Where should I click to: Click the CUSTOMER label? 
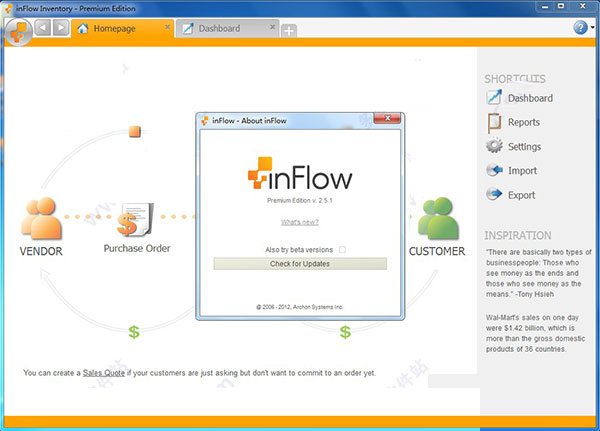tap(437, 251)
